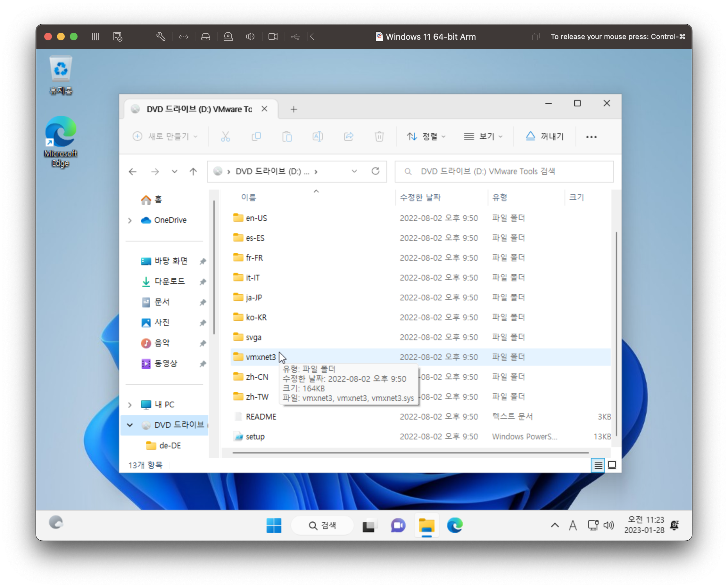The width and height of the screenshot is (728, 588).
Task: Click the navigation pane vertical scrollbar
Action: click(x=214, y=267)
